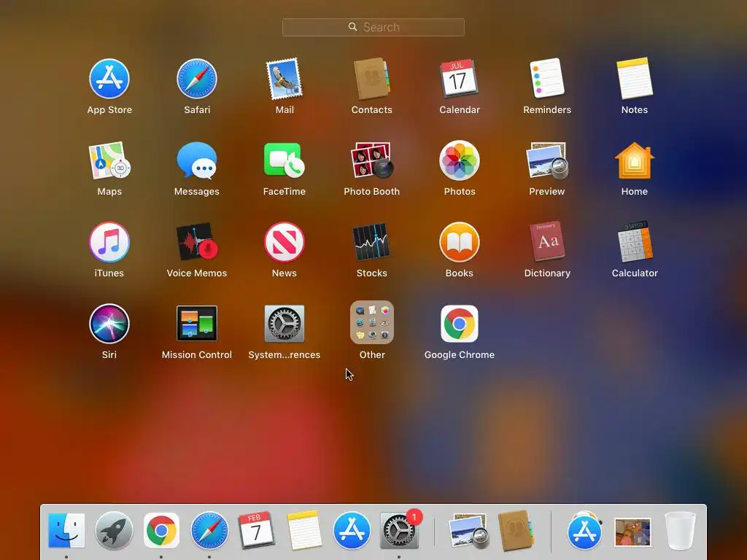Launch the Messages app
This screenshot has width=747, height=560.
pos(197,160)
